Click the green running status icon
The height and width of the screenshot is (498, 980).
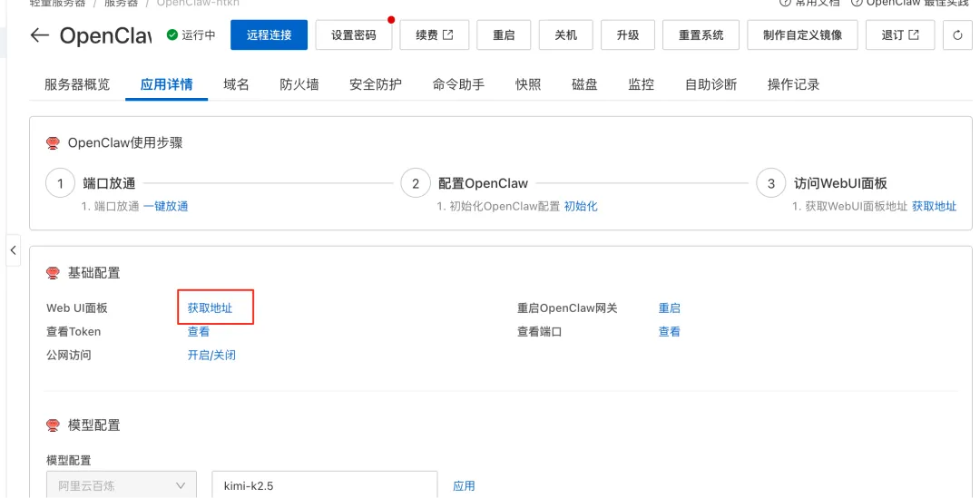coord(172,35)
